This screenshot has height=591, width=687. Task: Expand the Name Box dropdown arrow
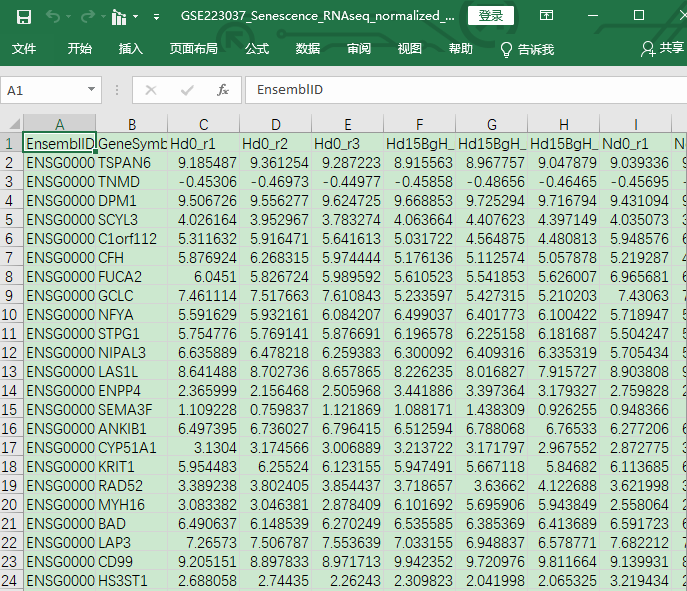coord(91,89)
